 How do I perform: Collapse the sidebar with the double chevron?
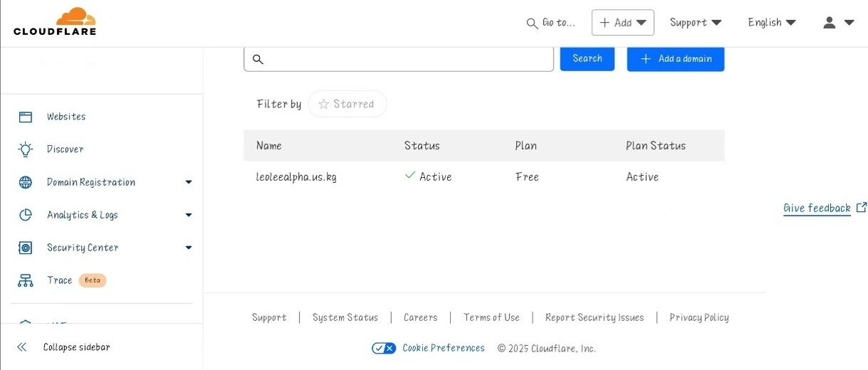22,347
